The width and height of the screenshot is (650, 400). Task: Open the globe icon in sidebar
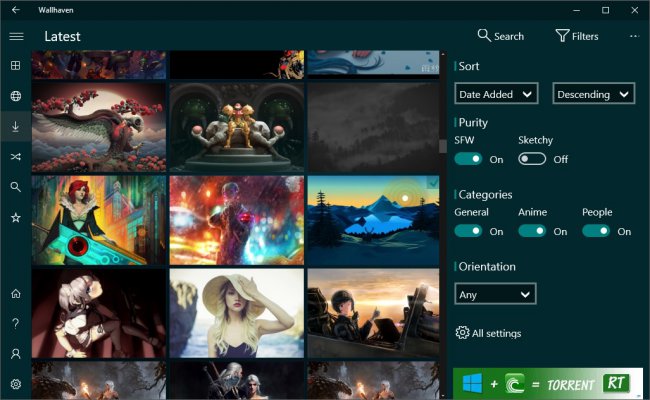click(16, 96)
